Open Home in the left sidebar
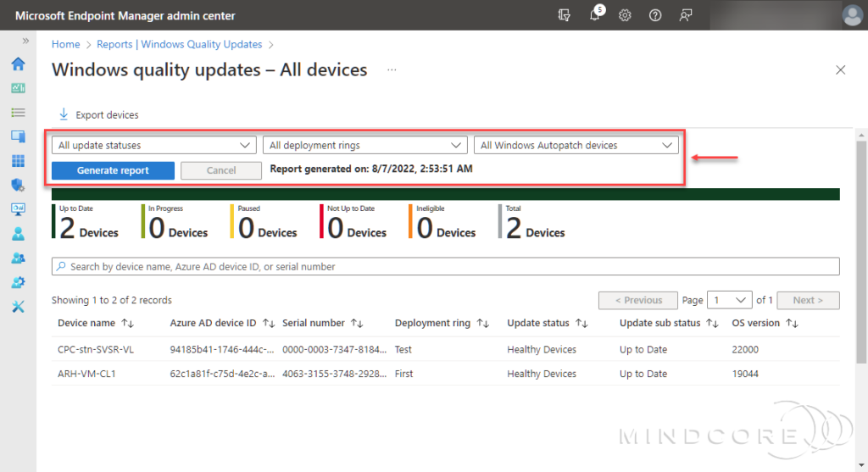 tap(19, 64)
